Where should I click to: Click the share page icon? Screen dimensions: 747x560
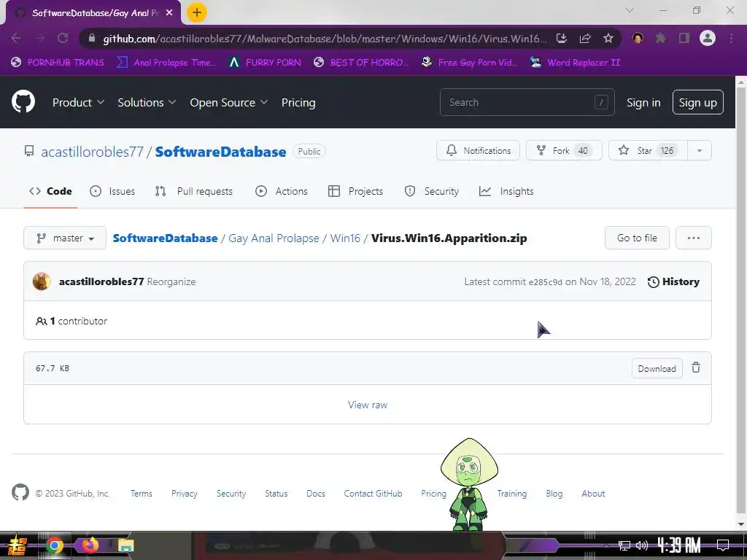click(x=585, y=38)
